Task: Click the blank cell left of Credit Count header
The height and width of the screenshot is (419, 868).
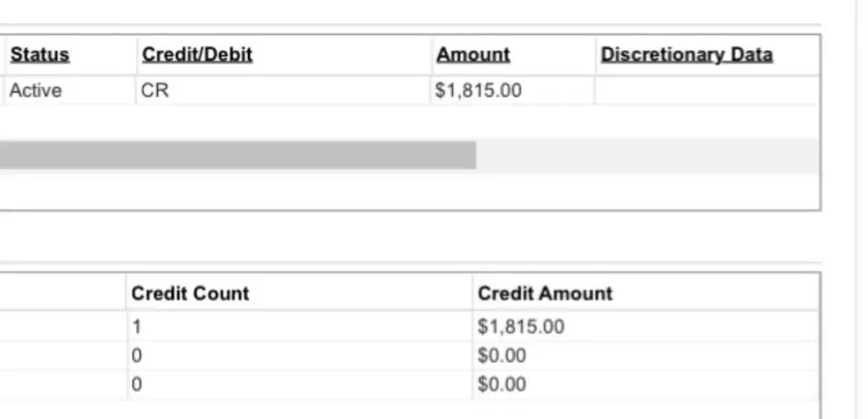Action: click(63, 293)
